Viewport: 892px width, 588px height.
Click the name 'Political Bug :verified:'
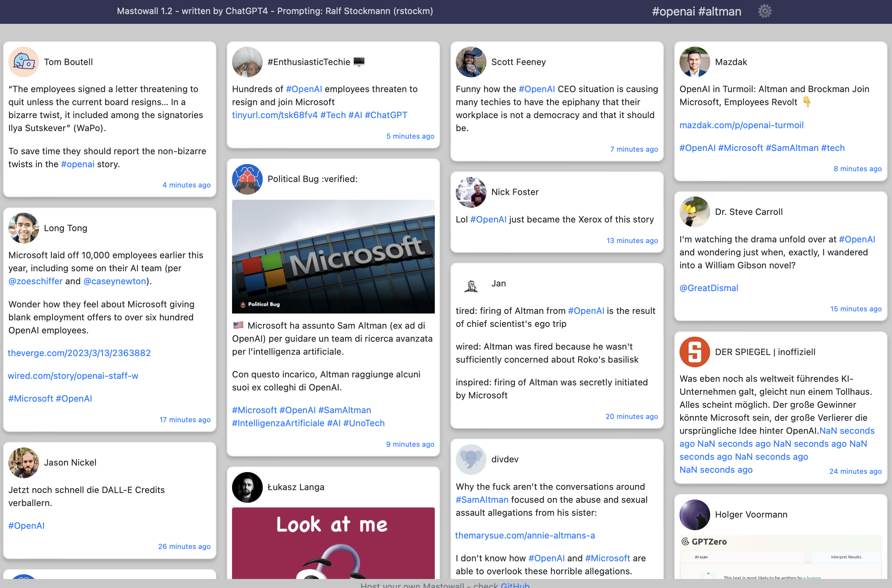312,179
